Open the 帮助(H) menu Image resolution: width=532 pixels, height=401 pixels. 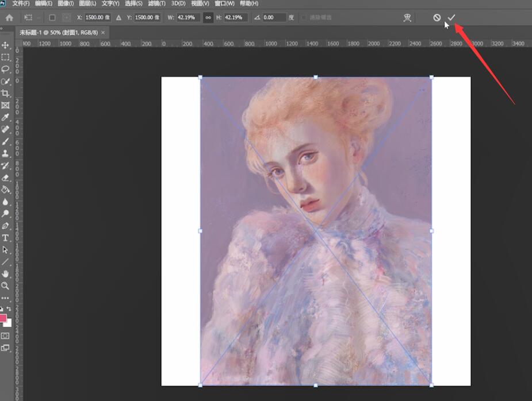pyautogui.click(x=249, y=3)
